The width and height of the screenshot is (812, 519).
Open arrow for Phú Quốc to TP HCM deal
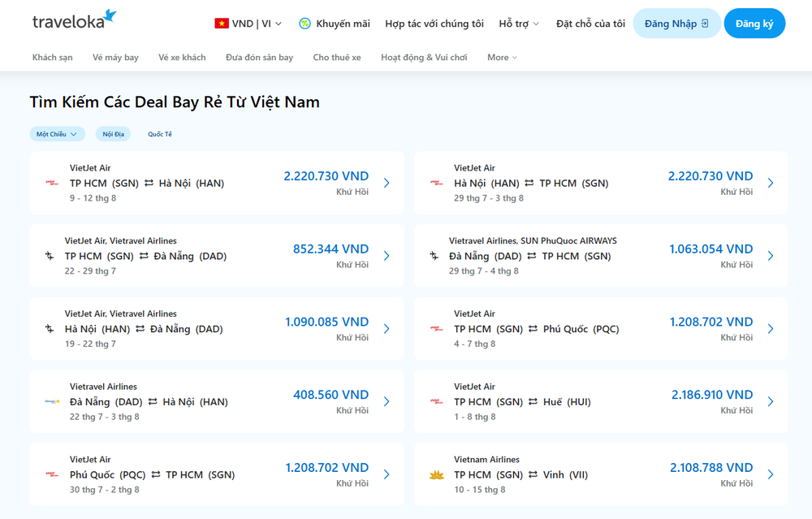(x=387, y=474)
